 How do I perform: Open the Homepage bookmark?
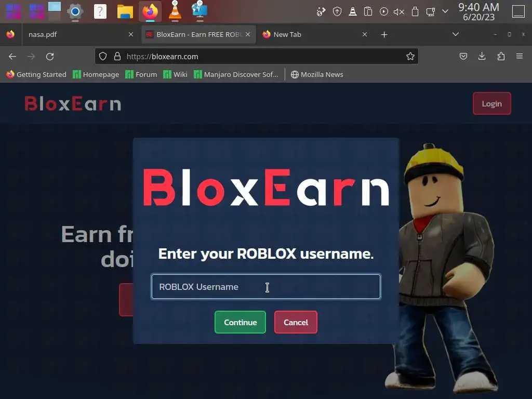pos(96,74)
